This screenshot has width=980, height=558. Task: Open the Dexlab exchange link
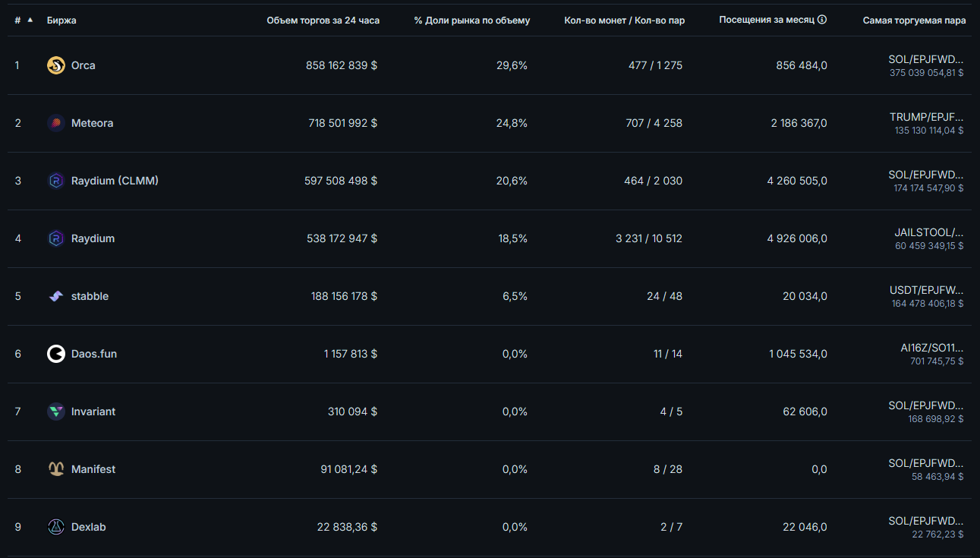tap(89, 527)
